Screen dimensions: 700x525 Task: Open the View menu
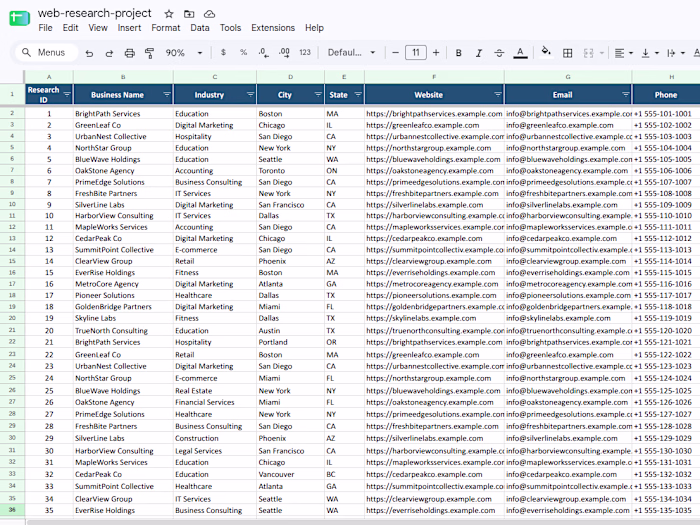tap(98, 28)
